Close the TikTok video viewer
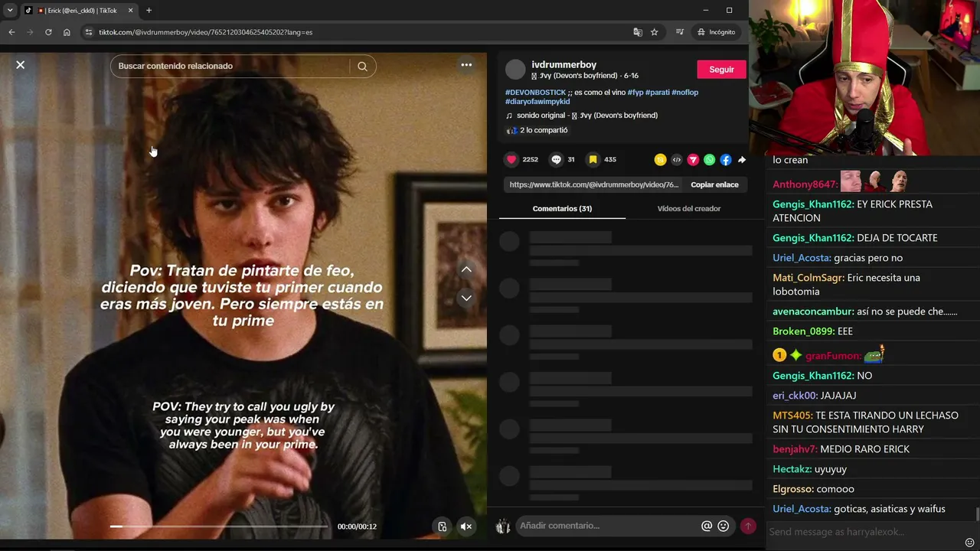The height and width of the screenshot is (551, 980). point(21,65)
